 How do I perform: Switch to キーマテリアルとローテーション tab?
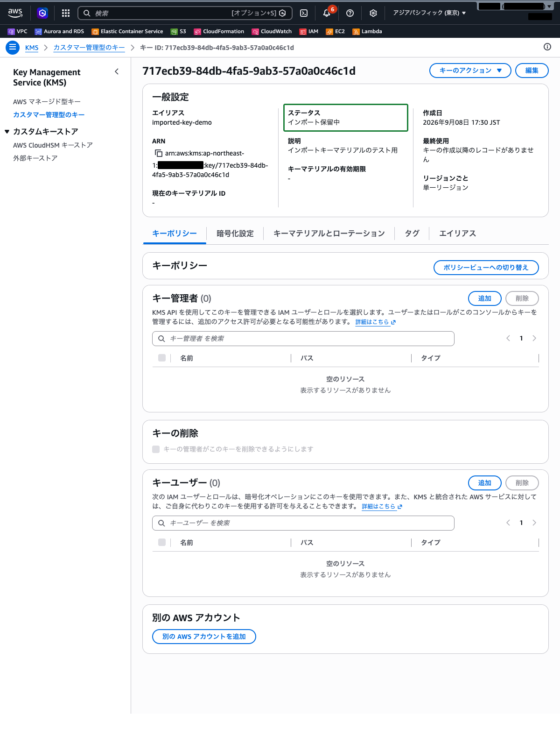click(329, 234)
